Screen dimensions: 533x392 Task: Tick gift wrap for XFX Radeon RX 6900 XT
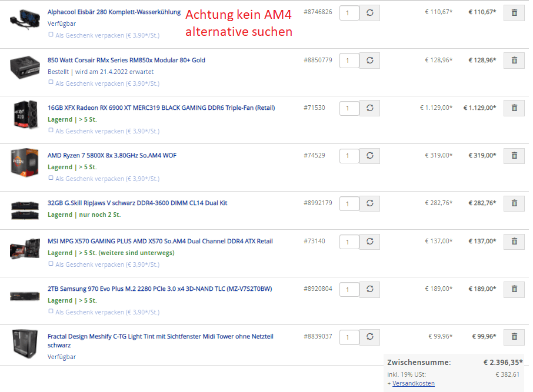[x=51, y=130]
